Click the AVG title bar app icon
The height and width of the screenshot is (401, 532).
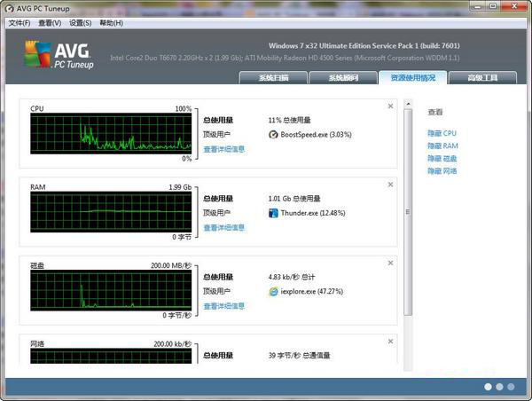coord(10,9)
